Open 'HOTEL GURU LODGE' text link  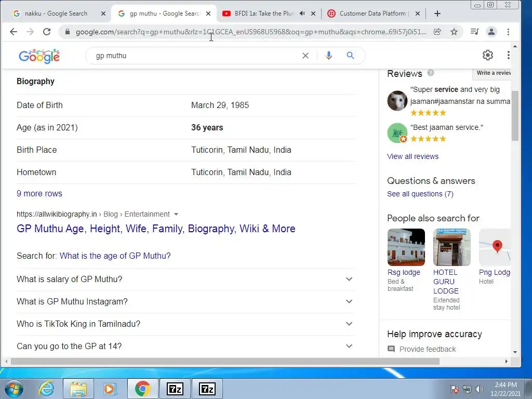point(446,282)
